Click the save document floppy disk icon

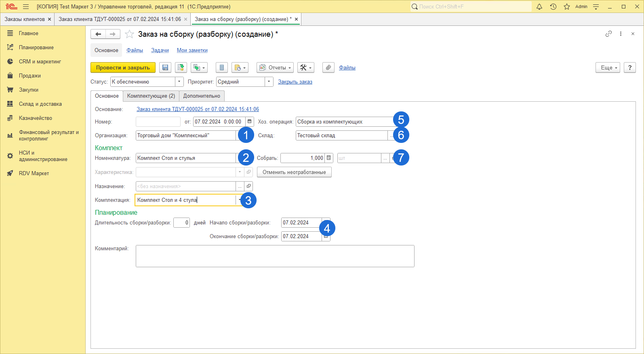[165, 68]
